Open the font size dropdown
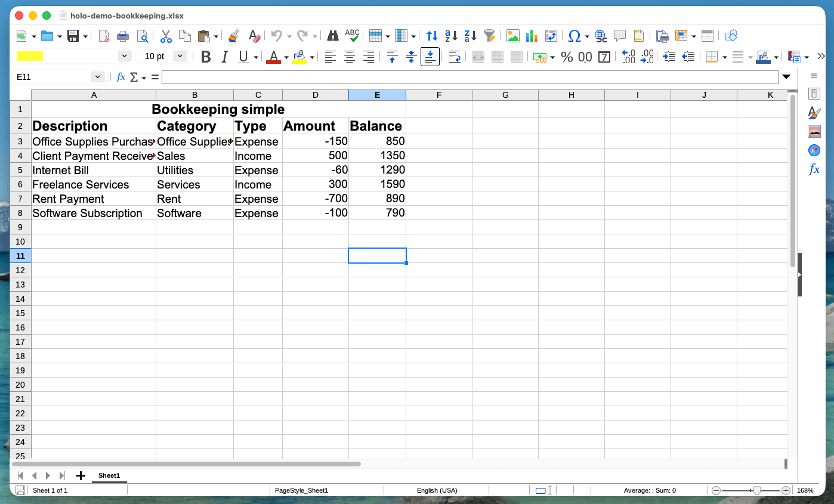Viewport: 834px width, 504px height. 180,56
